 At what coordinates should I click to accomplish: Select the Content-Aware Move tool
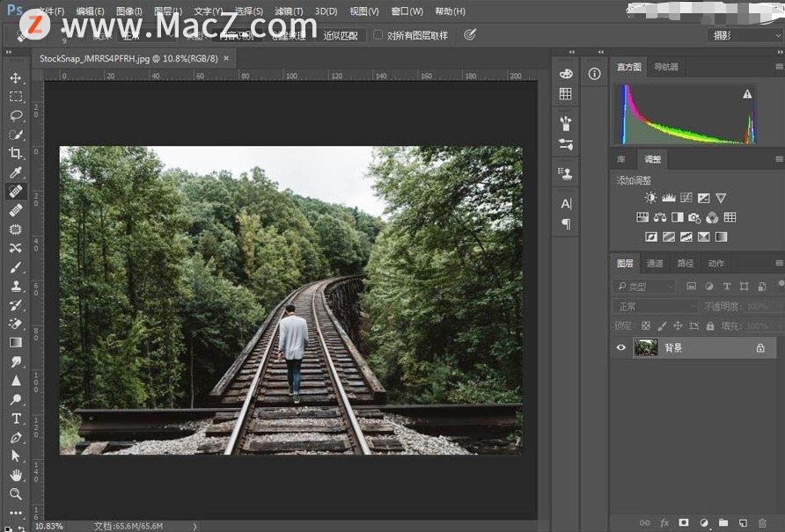16,248
